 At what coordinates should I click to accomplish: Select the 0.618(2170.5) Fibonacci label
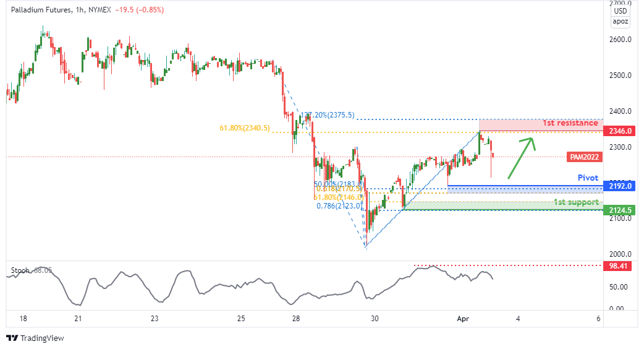tap(340, 189)
